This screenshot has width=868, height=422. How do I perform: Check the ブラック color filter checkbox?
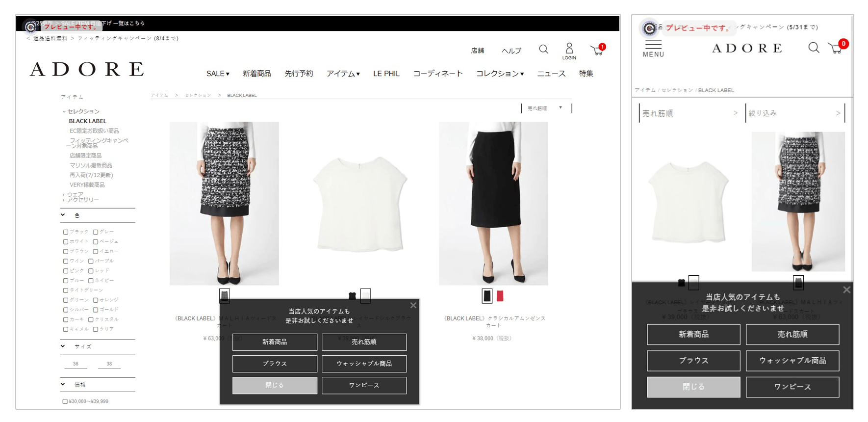click(66, 232)
